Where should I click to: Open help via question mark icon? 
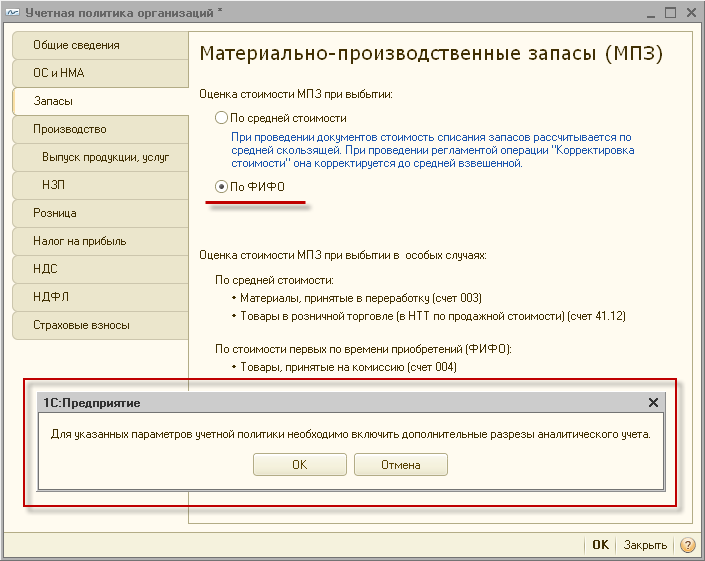687,545
